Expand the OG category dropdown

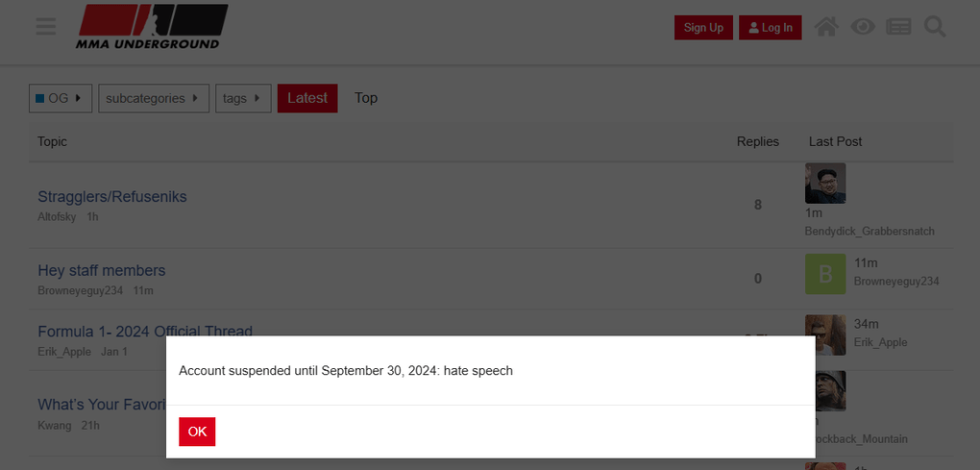pyautogui.click(x=61, y=98)
